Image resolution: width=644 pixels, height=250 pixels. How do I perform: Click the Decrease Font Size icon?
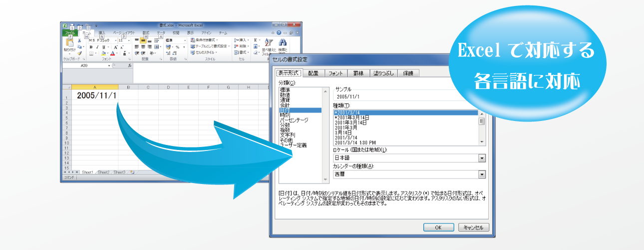click(122, 47)
